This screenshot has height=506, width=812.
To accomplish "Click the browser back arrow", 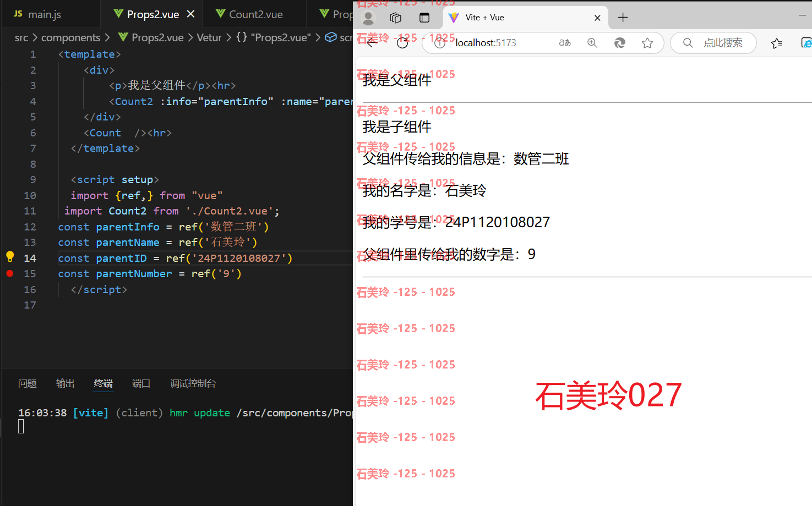I will (x=370, y=43).
